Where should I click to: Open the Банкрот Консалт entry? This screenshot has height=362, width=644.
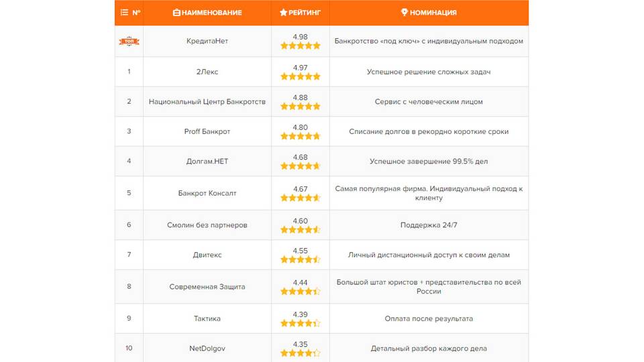(x=207, y=193)
